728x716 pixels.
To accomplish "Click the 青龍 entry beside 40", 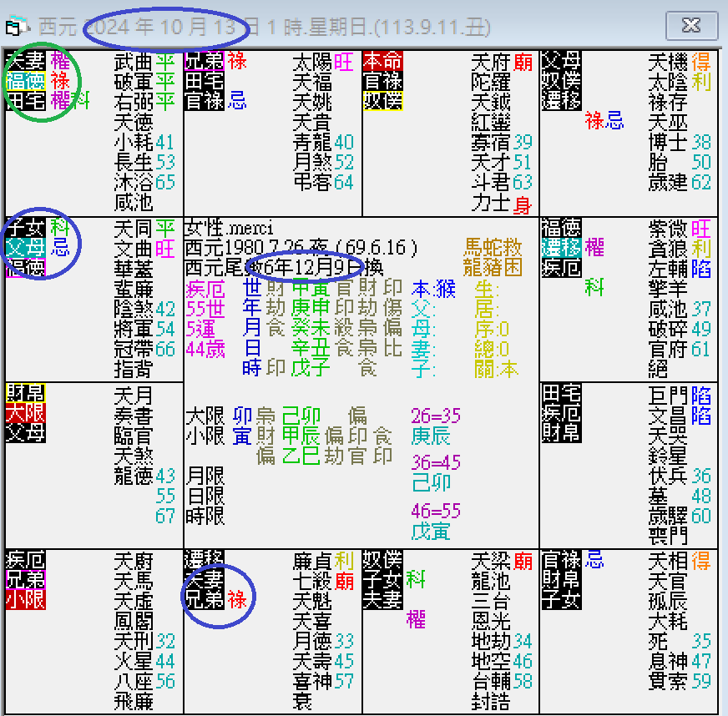I will (x=312, y=142).
